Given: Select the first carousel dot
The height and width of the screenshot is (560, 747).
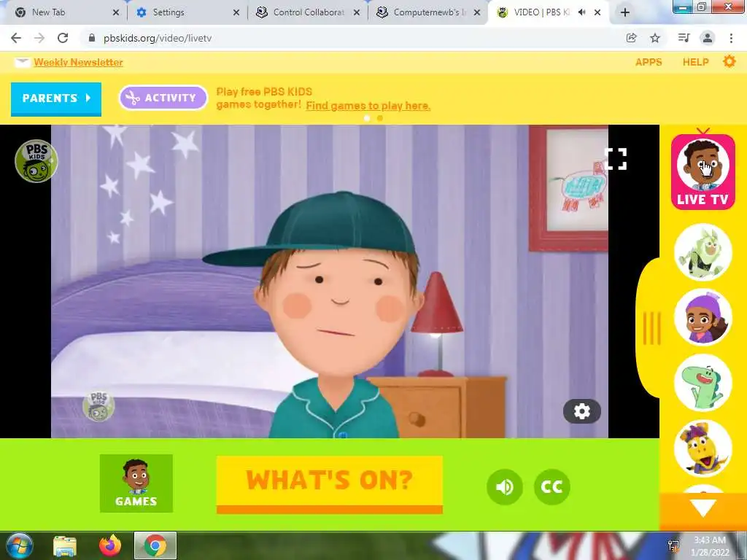Looking at the screenshot, I should point(367,118).
